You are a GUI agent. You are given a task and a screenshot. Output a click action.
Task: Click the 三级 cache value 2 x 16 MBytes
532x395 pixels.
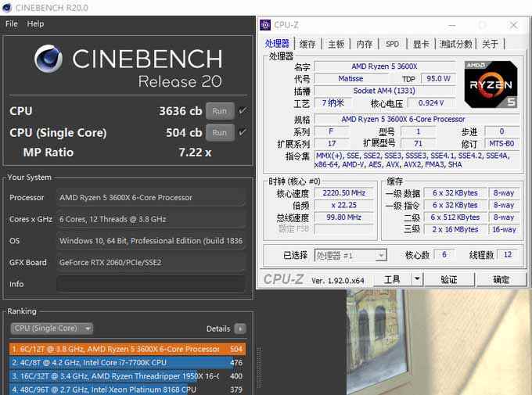[x=455, y=229]
